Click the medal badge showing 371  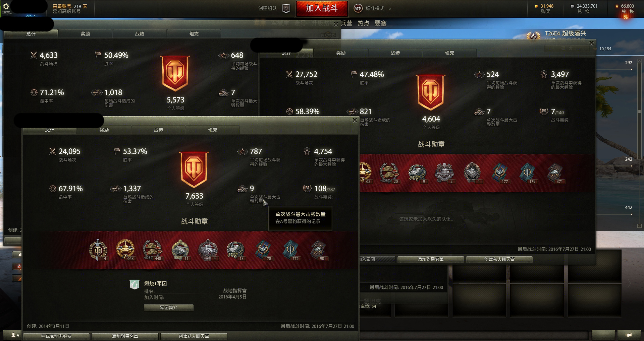pyautogui.click(x=555, y=173)
